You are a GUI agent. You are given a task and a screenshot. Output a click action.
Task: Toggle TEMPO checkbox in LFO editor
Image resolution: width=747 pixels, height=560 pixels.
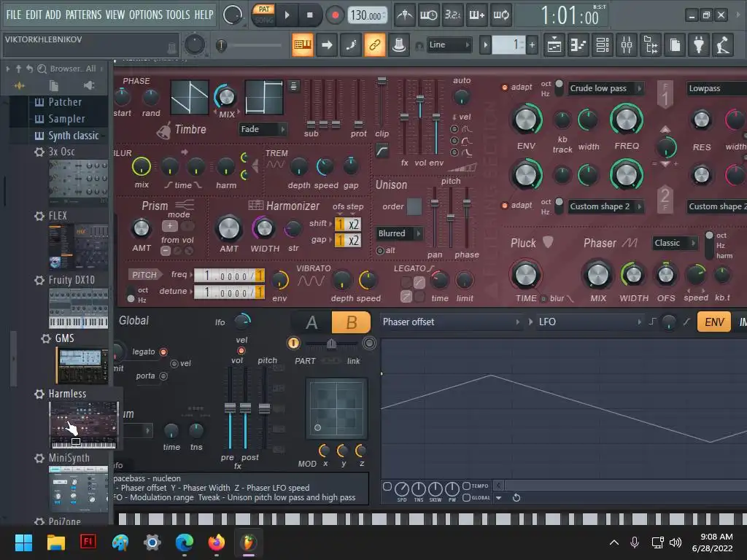point(466,486)
